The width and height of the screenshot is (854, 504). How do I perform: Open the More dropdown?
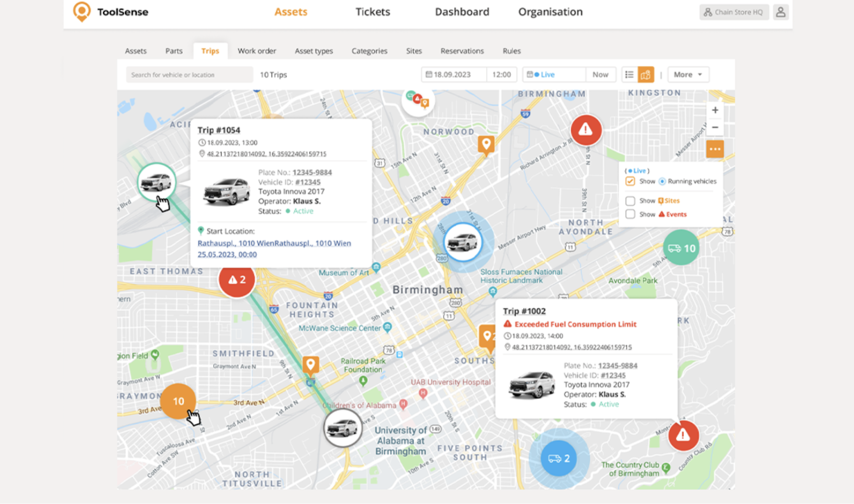688,74
